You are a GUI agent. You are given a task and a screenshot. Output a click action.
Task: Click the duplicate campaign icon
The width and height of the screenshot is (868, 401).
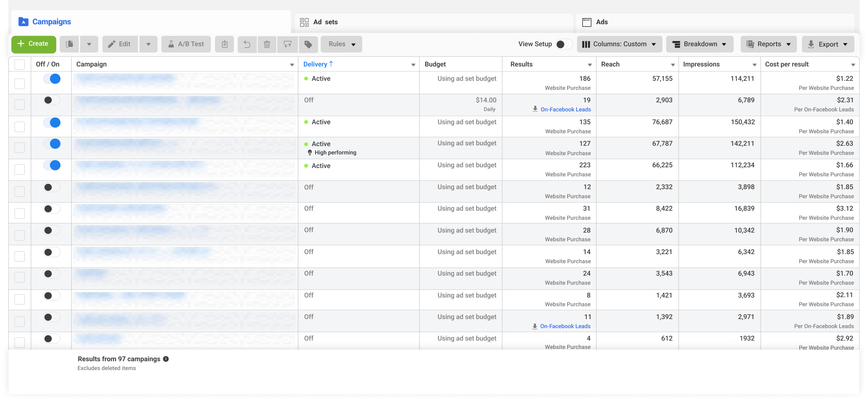70,44
